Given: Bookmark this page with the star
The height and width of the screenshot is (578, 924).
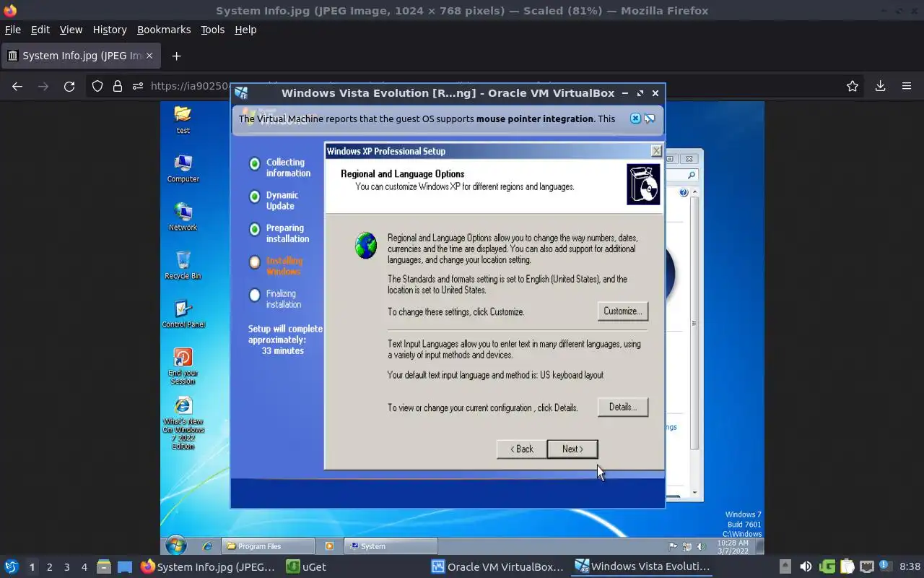Looking at the screenshot, I should (853, 86).
